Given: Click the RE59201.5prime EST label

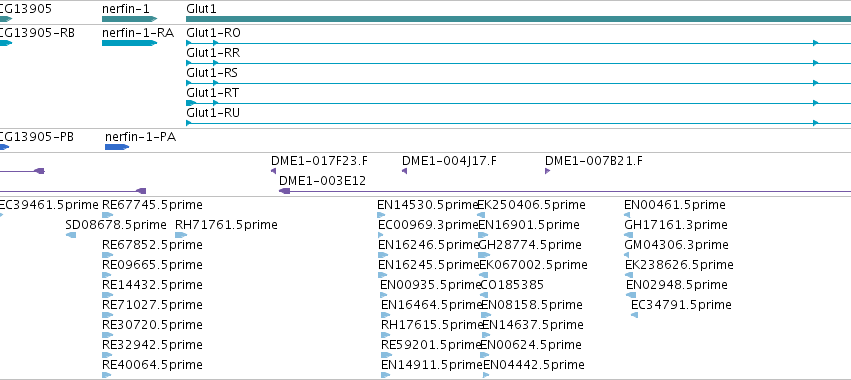Looking at the screenshot, I should [432, 345].
